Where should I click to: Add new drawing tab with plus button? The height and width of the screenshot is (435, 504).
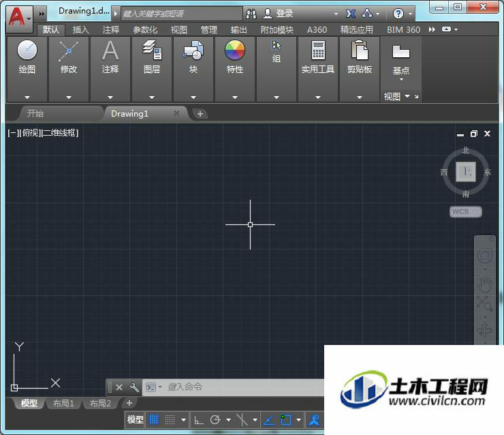click(200, 114)
